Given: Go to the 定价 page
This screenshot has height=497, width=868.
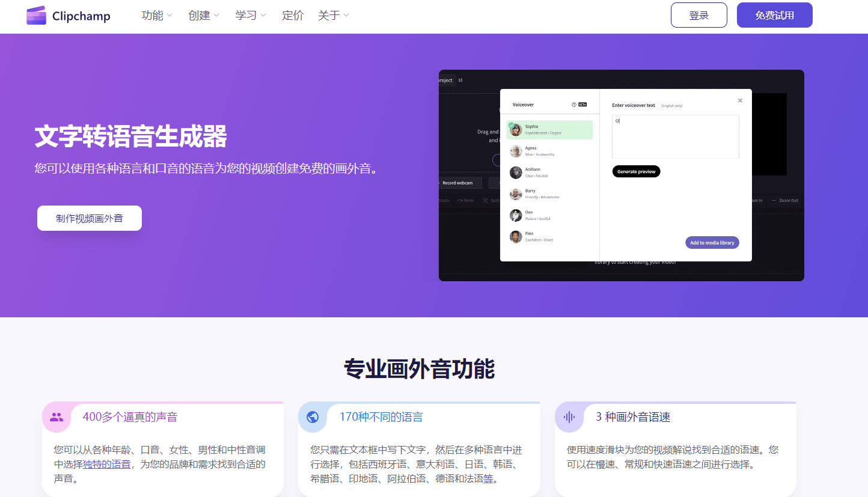Looking at the screenshot, I should click(x=293, y=16).
